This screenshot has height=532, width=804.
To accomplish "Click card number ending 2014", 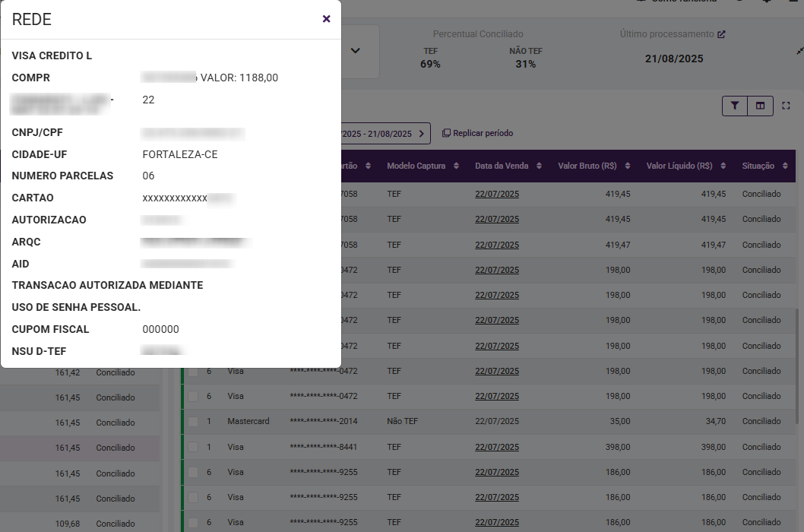I will [324, 421].
